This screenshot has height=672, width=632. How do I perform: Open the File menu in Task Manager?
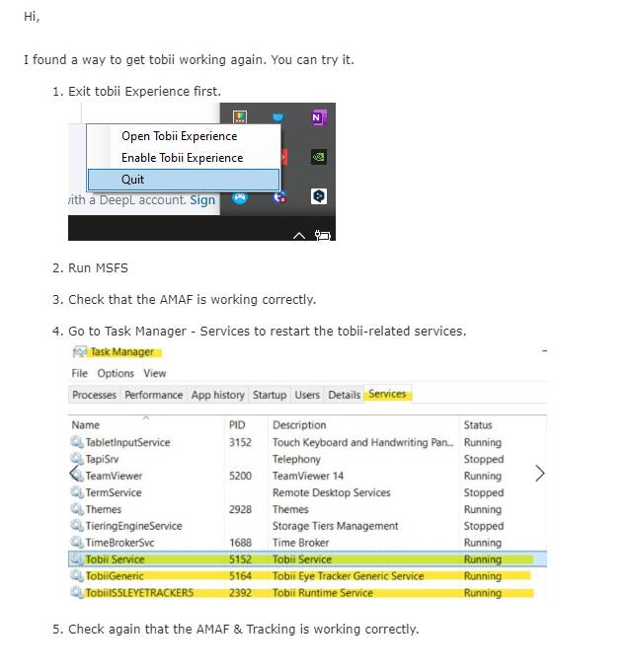[x=79, y=373]
